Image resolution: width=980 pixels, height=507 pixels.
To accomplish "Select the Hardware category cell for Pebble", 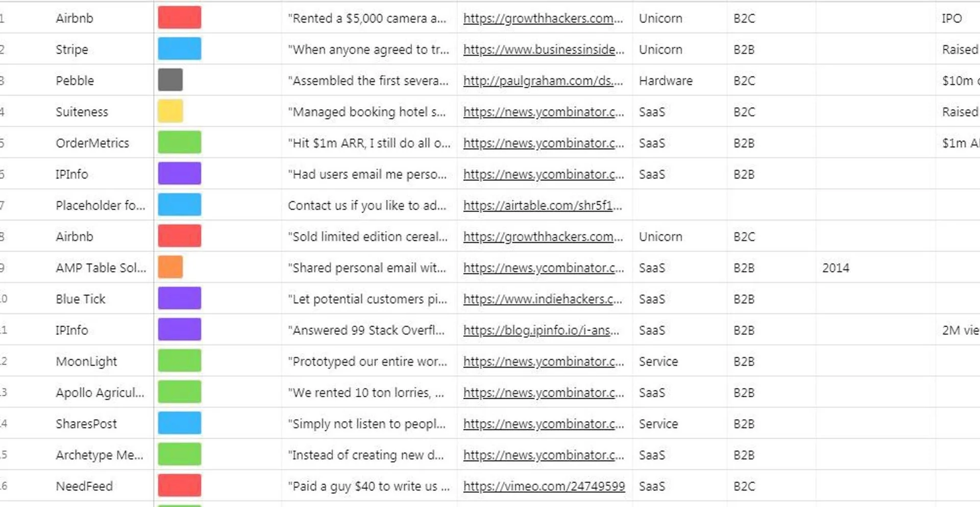I will coord(666,81).
